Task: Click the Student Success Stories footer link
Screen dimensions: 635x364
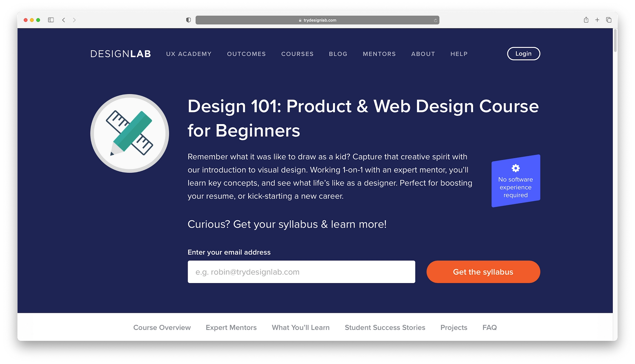Action: coord(385,327)
